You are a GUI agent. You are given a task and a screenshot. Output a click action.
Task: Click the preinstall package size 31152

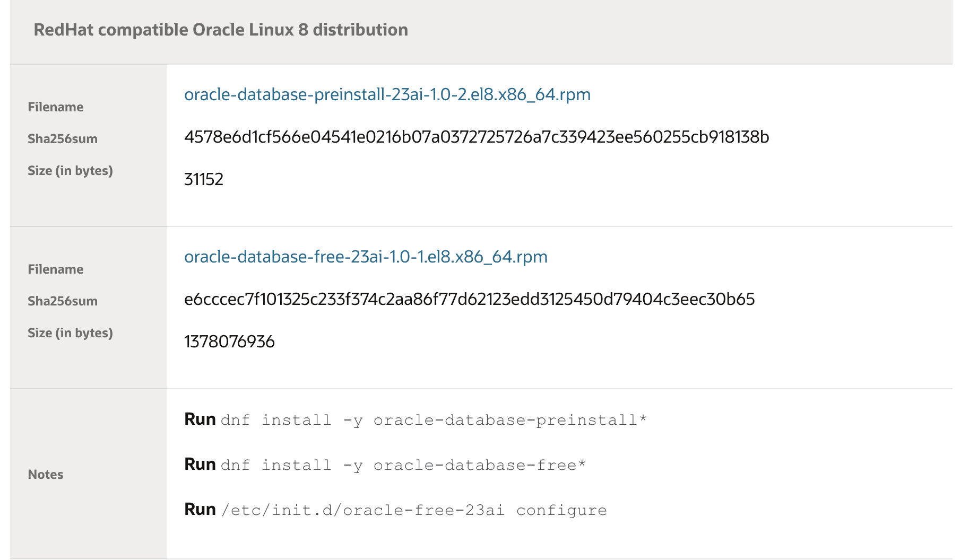203,180
